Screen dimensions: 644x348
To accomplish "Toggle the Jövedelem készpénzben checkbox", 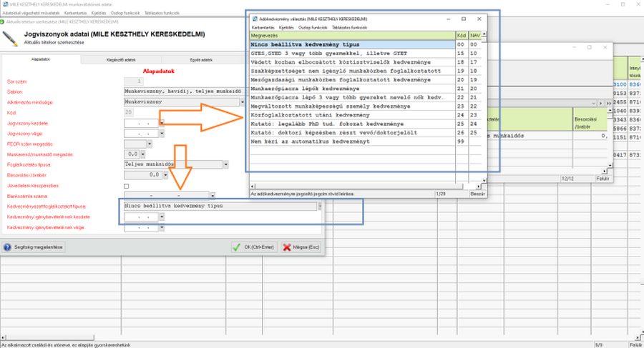I will coord(127,186).
